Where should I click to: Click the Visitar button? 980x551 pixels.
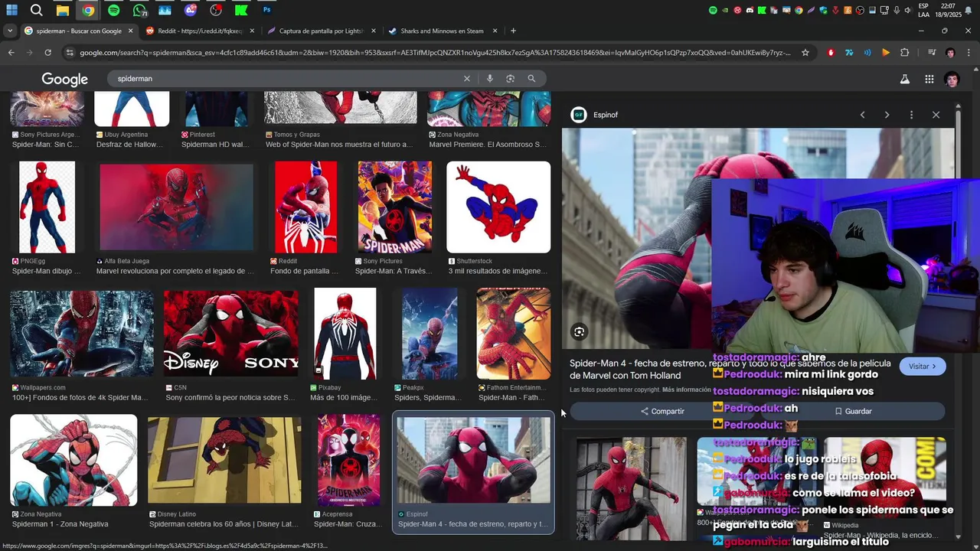[x=923, y=367]
